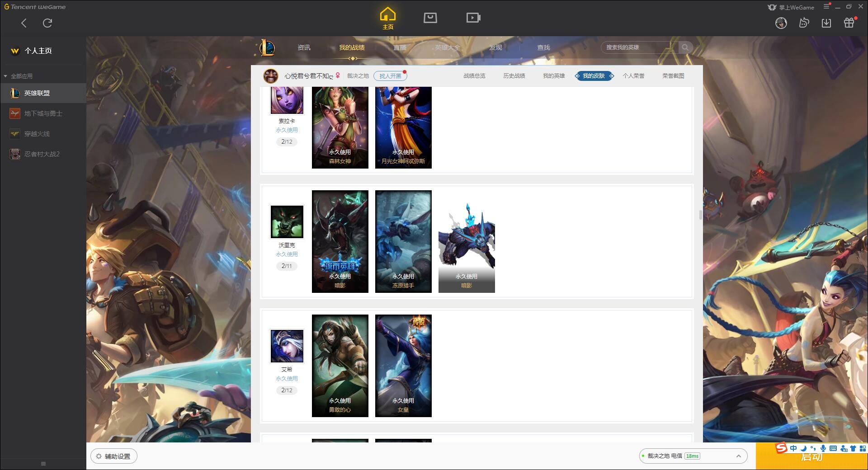The height and width of the screenshot is (470, 868).
Task: Open 辅助设置 settings button
Action: 114,456
